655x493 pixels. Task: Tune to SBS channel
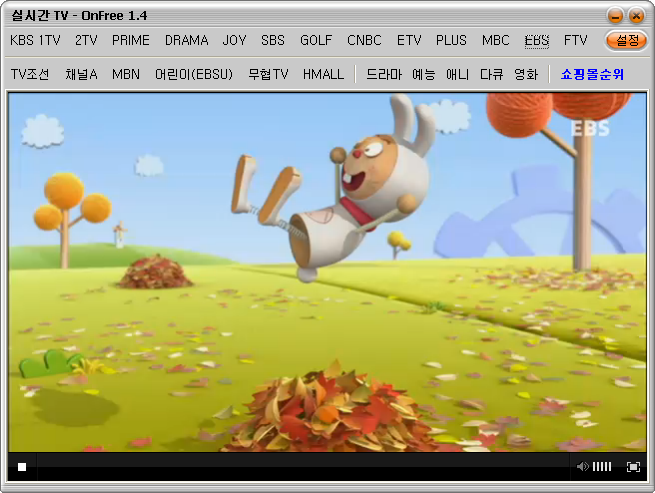point(273,40)
